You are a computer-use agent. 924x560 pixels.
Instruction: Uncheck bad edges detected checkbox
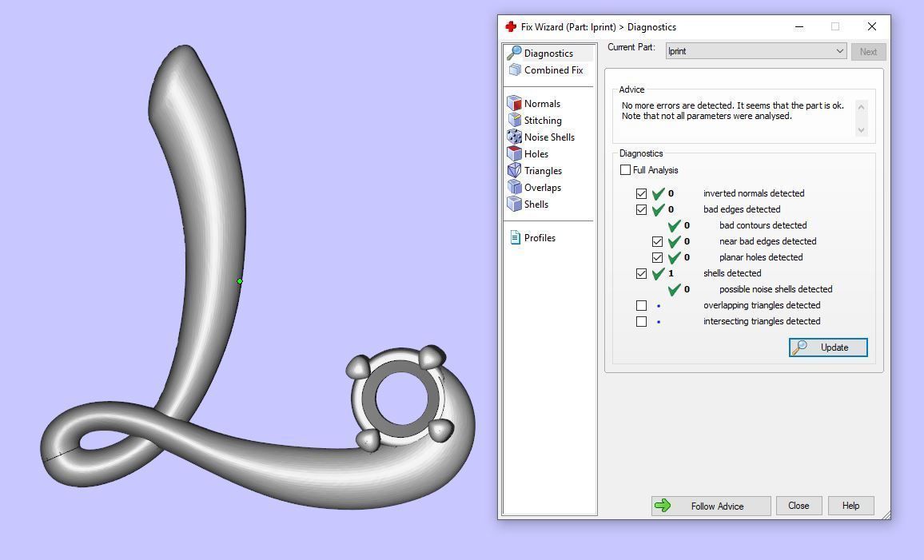point(641,209)
